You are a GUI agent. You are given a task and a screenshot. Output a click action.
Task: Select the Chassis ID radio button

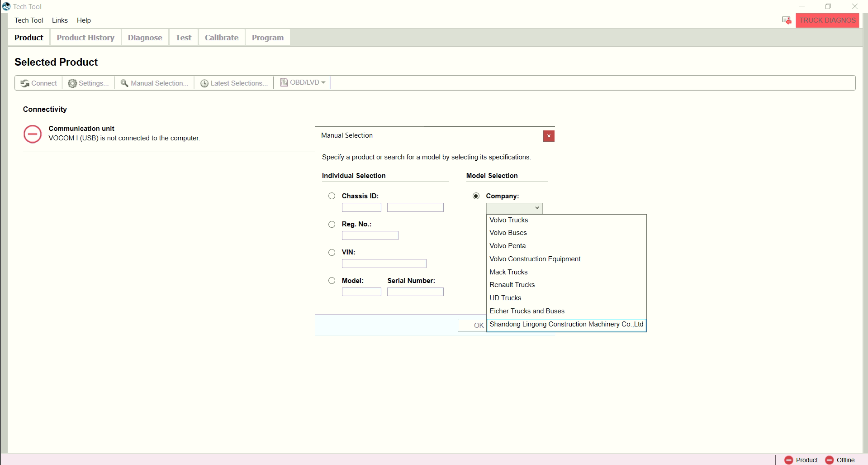(332, 196)
